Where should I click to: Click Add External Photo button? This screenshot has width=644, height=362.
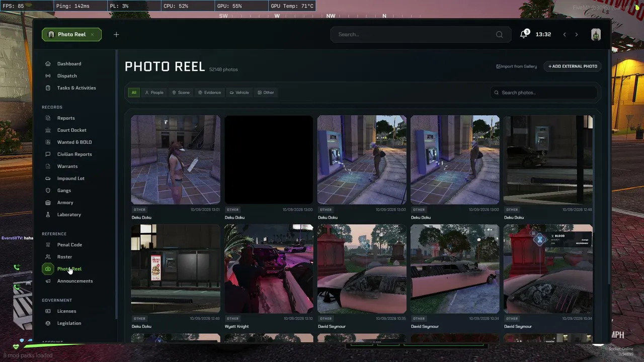tap(573, 66)
